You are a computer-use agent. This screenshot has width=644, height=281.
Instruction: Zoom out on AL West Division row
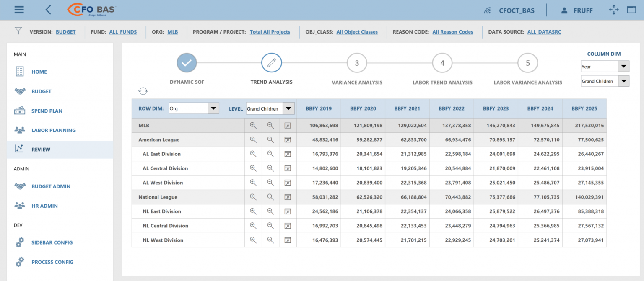[270, 183]
